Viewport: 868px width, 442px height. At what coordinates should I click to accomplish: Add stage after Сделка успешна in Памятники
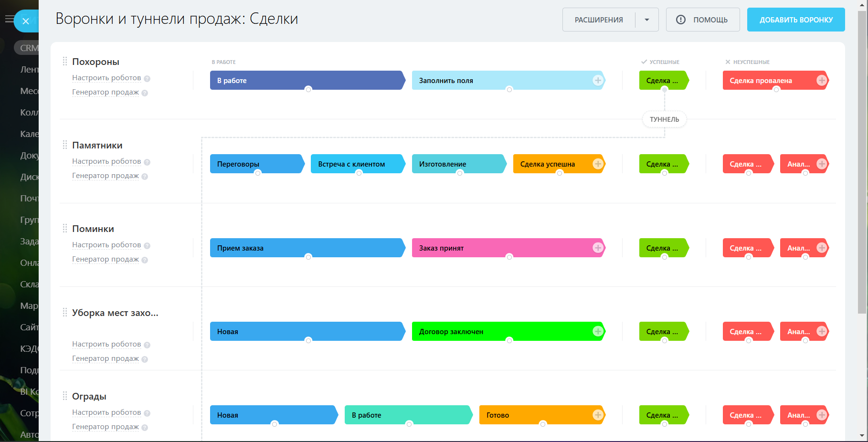pyautogui.click(x=598, y=164)
